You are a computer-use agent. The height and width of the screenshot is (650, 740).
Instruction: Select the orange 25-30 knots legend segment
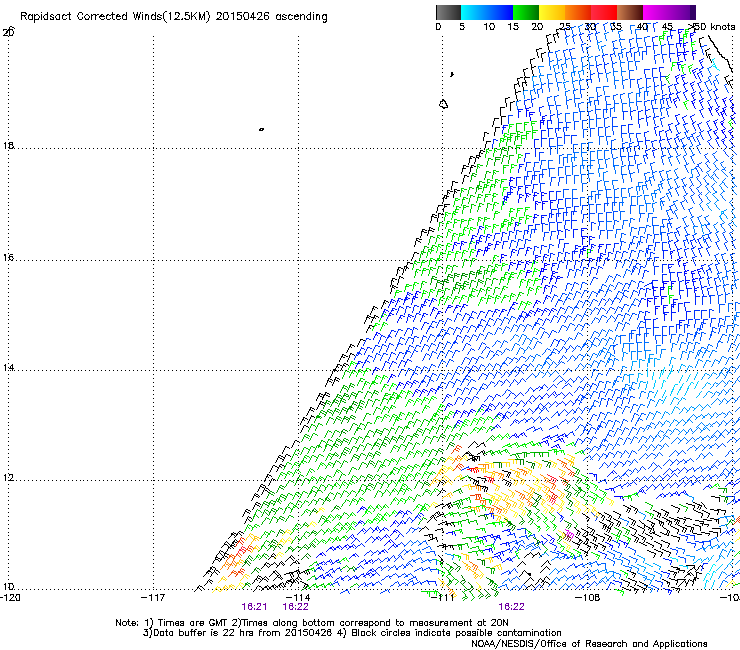pyautogui.click(x=578, y=12)
